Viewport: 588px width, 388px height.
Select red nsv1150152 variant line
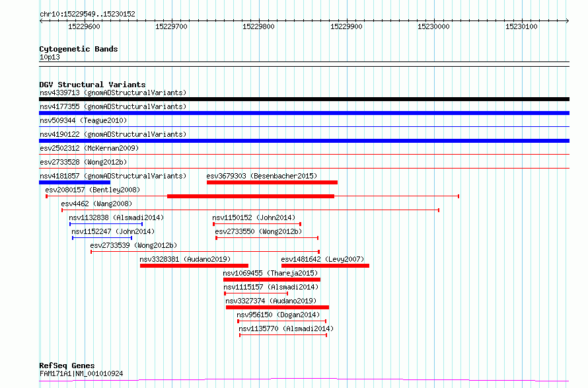(257, 224)
